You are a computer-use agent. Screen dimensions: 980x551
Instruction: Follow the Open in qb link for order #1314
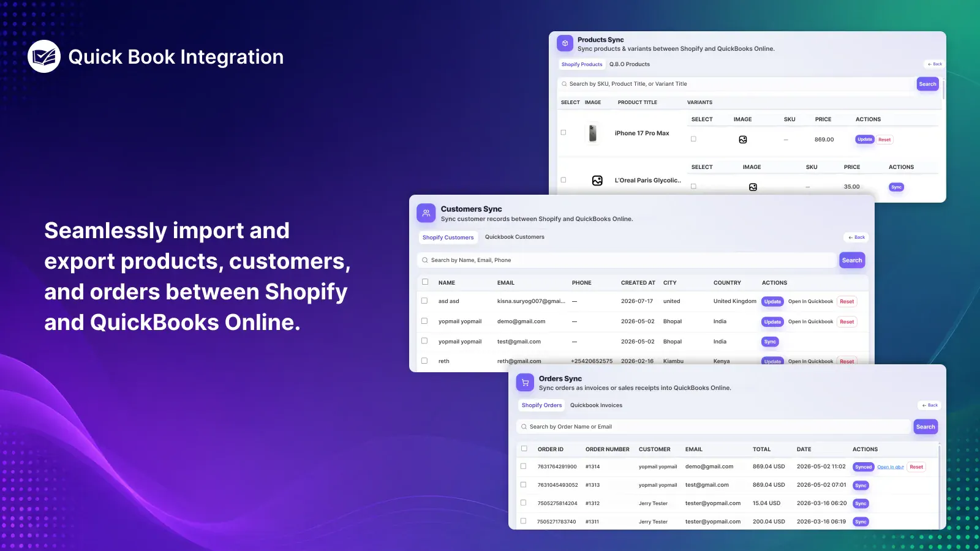pos(891,467)
